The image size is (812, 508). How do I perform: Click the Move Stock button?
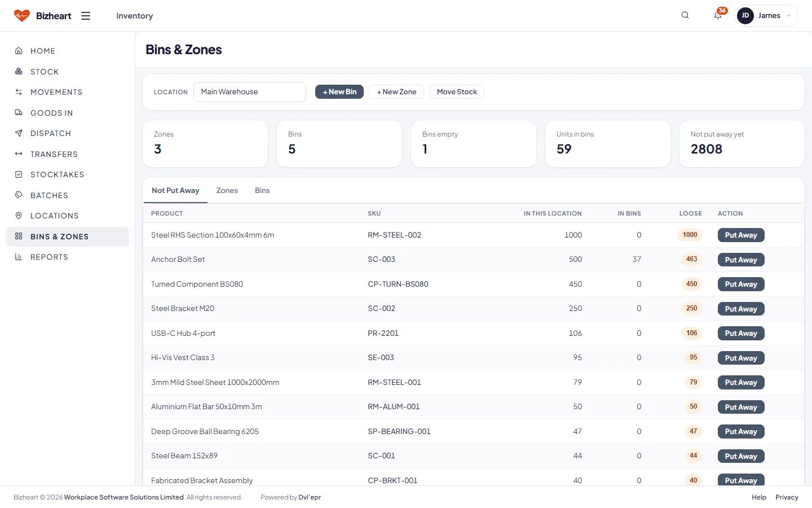tap(457, 92)
